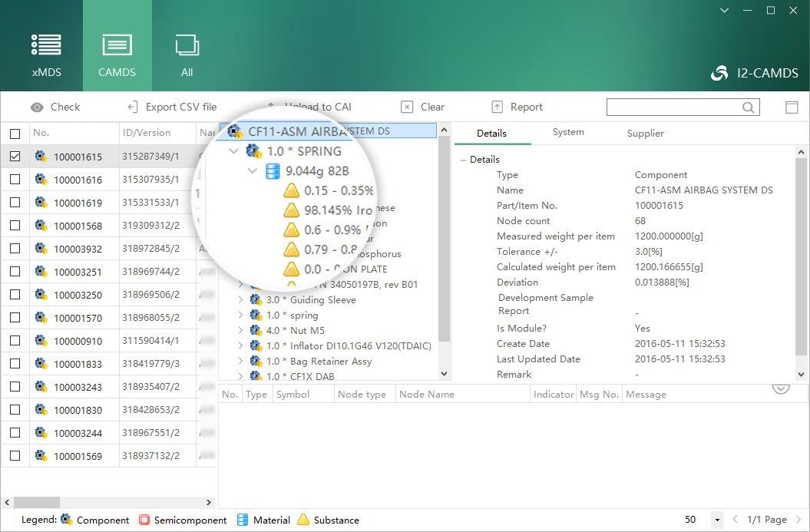Image resolution: width=810 pixels, height=532 pixels.
Task: Check the checkbox for 100003251
Action: 15,271
